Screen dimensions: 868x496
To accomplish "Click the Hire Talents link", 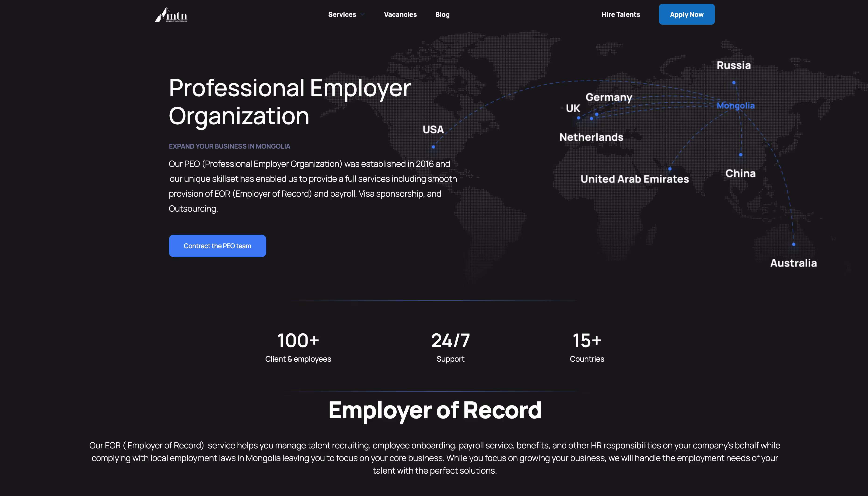I will pyautogui.click(x=620, y=15).
